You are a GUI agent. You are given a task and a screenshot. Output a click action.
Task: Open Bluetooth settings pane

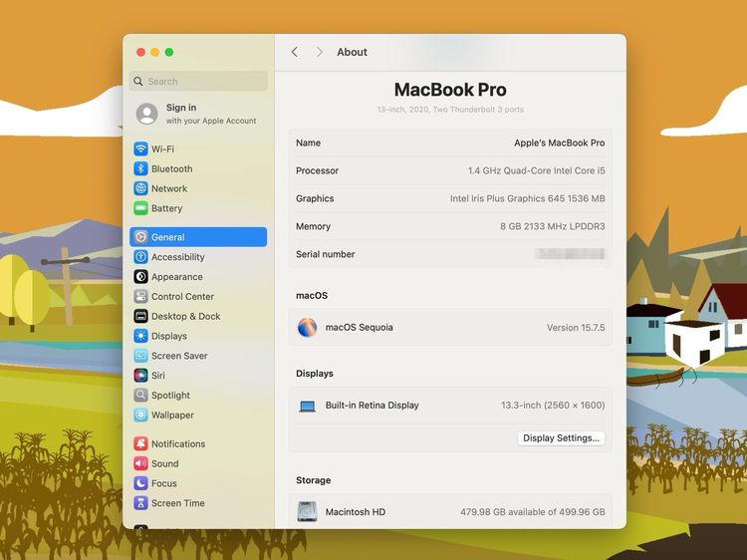(x=198, y=168)
